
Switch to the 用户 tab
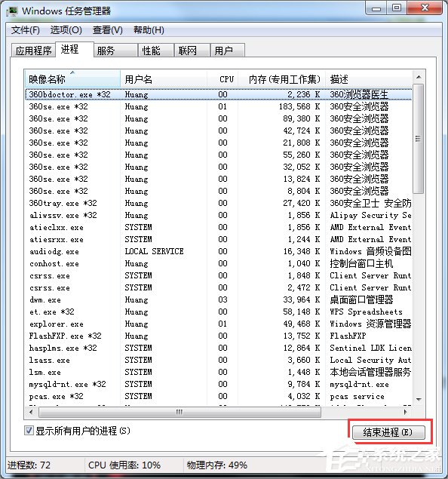[228, 51]
